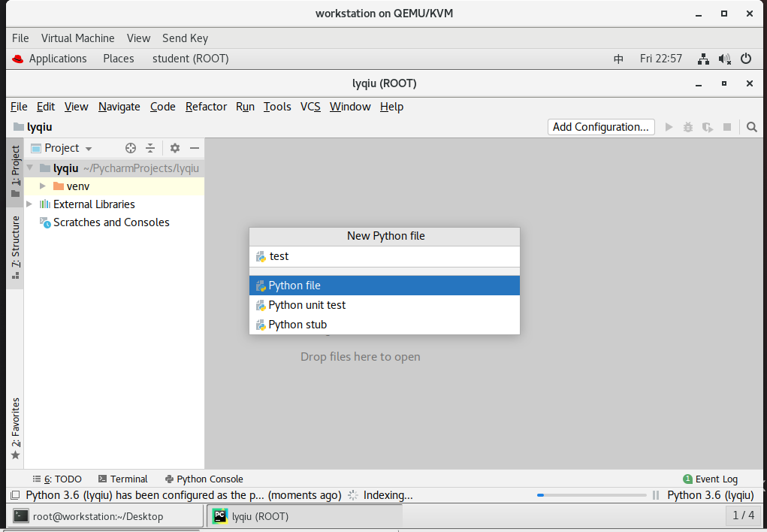Toggle the 2: Favorites side tab

16,429
